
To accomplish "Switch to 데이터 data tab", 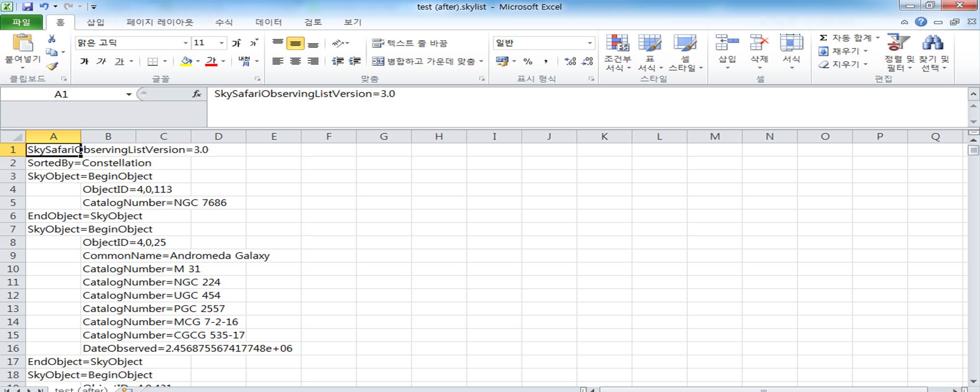I will pyautogui.click(x=269, y=22).
